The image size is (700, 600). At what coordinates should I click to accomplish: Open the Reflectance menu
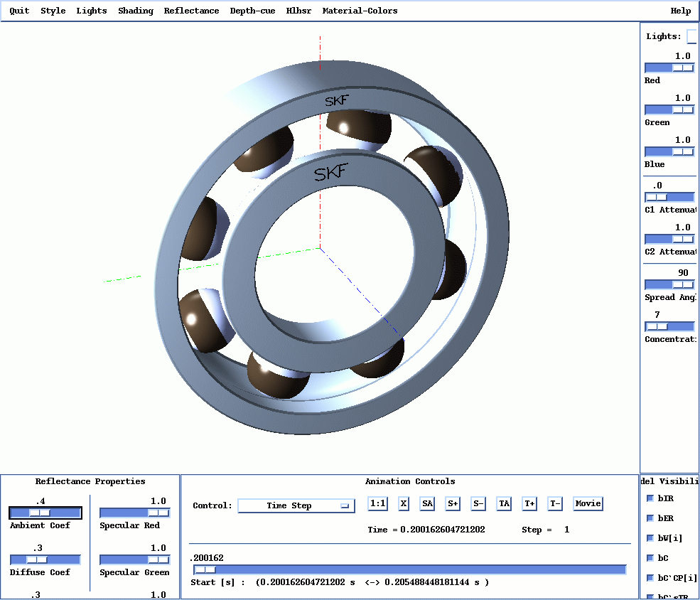(191, 11)
